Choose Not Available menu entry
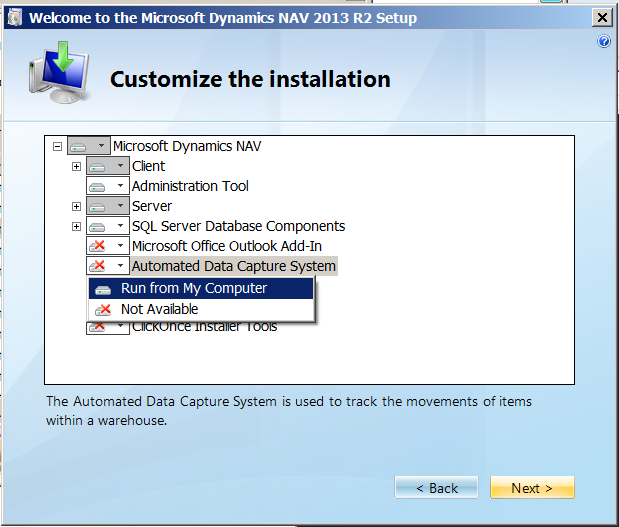The height and width of the screenshot is (527, 619). (x=201, y=309)
